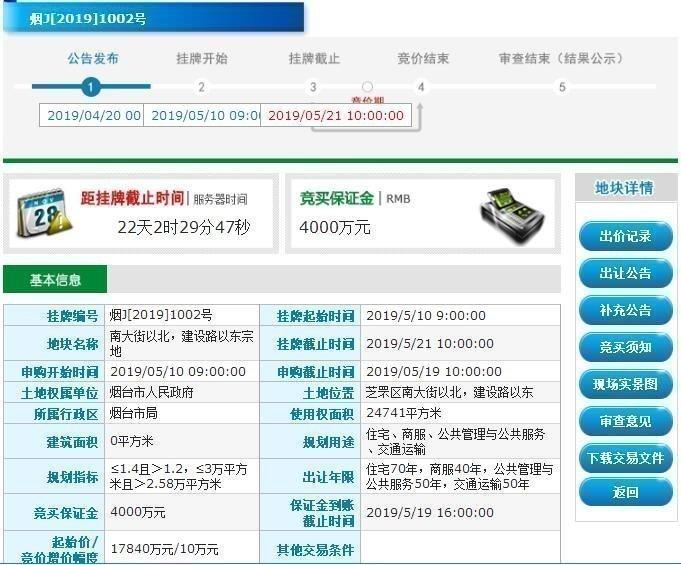Click cell 2019/5/19 16:00:00
This screenshot has width=681, height=565.
tap(460, 512)
